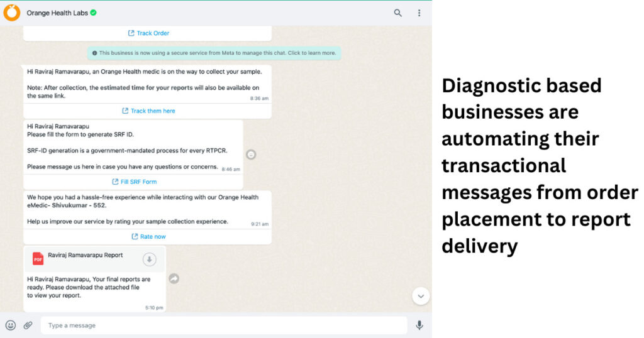Forward the final reports message
This screenshot has height=338, width=644.
pos(174,278)
